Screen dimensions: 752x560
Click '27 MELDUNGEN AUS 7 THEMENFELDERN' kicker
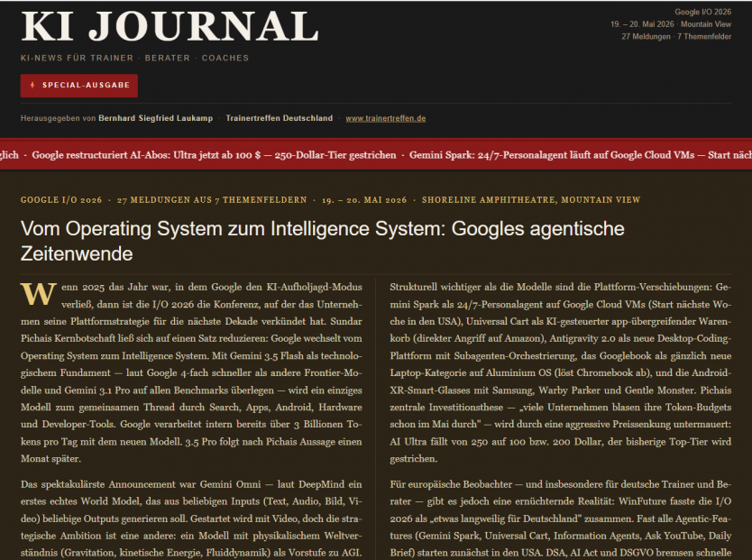click(212, 200)
